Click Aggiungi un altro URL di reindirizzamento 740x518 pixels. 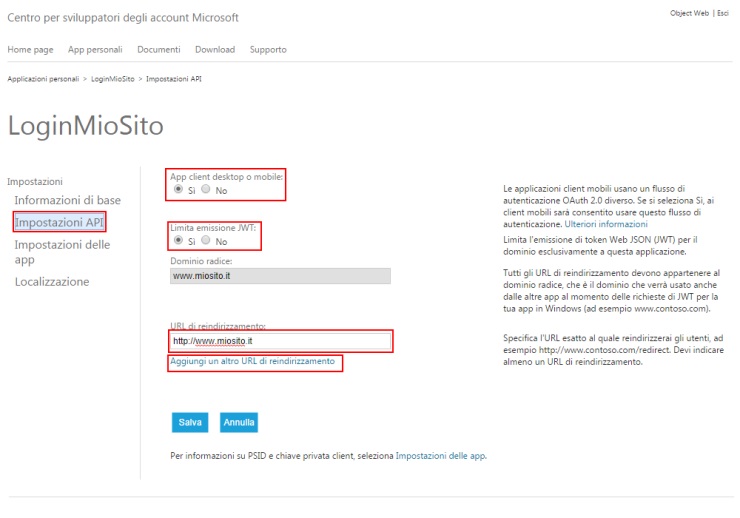click(x=253, y=361)
